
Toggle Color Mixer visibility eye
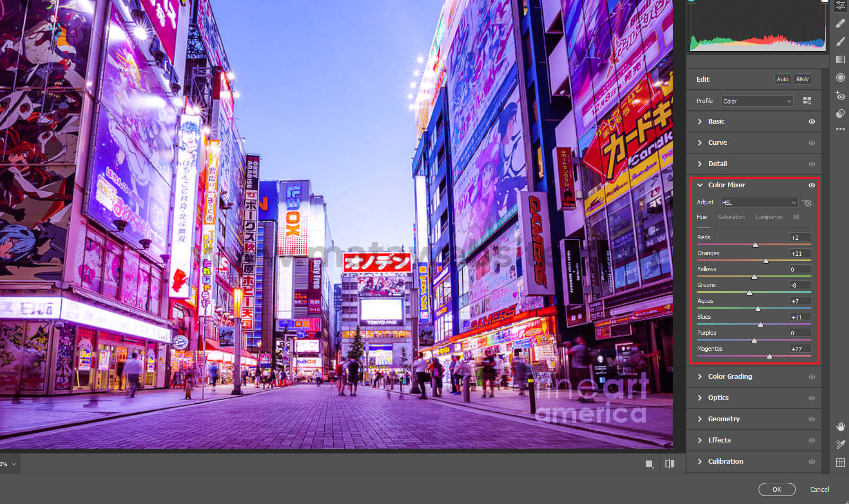coord(811,185)
